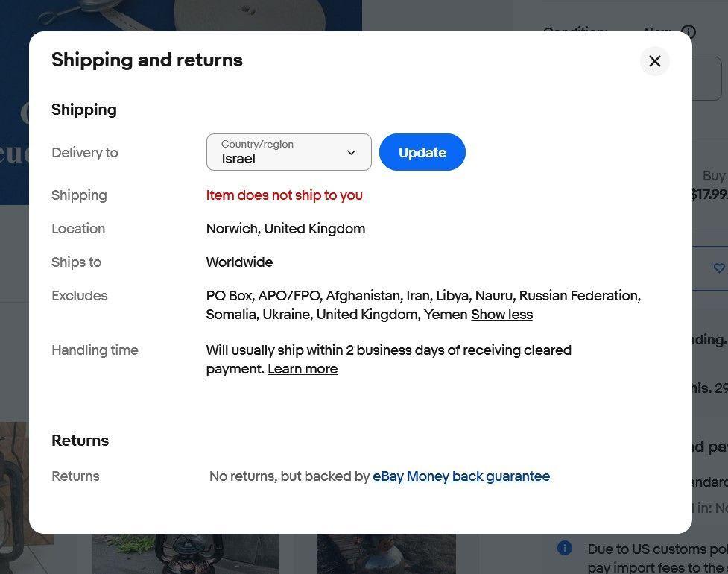Click the heart watchlist icon behind the dialog

(x=719, y=268)
